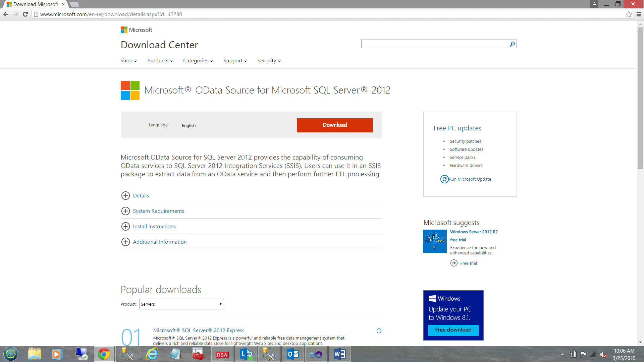Click into the Download Center search field

pyautogui.click(x=434, y=44)
